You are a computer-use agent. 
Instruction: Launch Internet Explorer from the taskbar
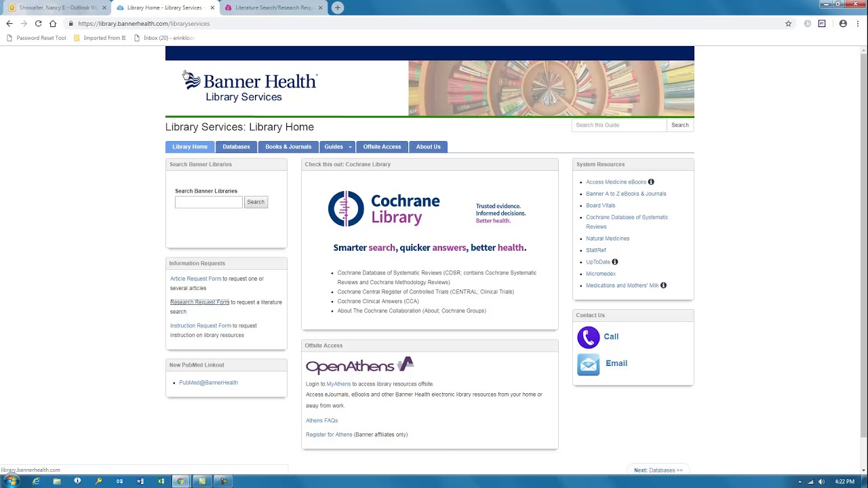pos(36,481)
